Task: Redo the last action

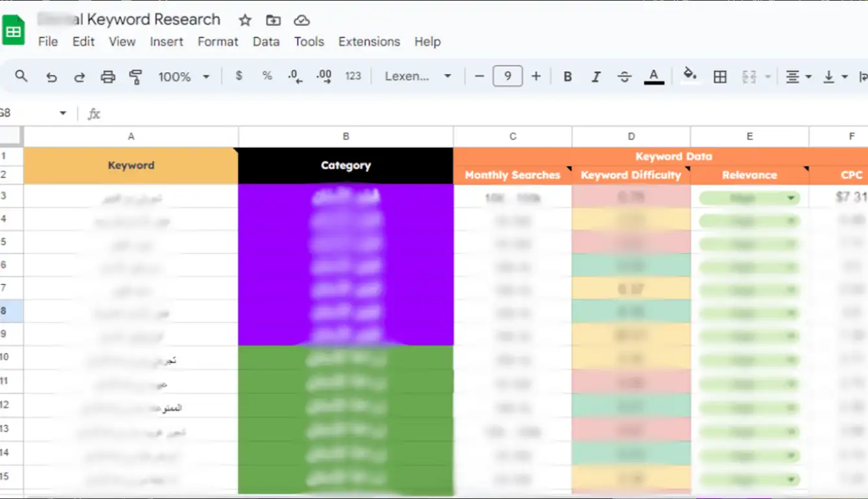Action: (x=79, y=77)
